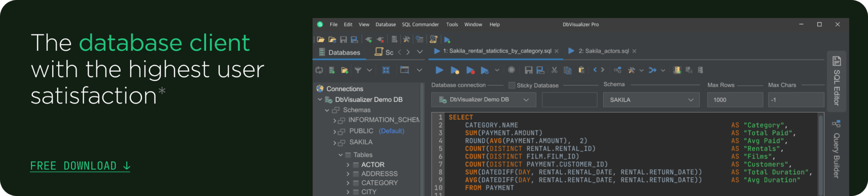The width and height of the screenshot is (868, 196).
Task: Open Tool Properties wrench icon in main toolbar
Action: click(406, 39)
